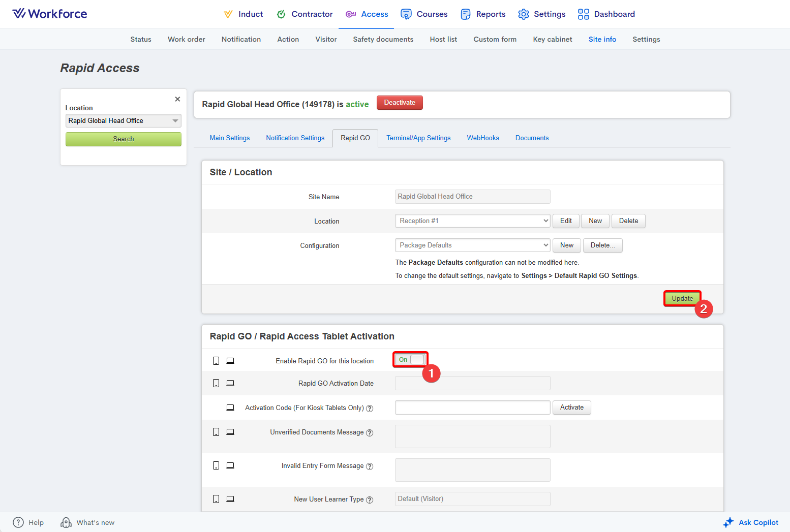Click Delete button in Location row
Viewport: 790px width, 532px height.
coord(628,221)
